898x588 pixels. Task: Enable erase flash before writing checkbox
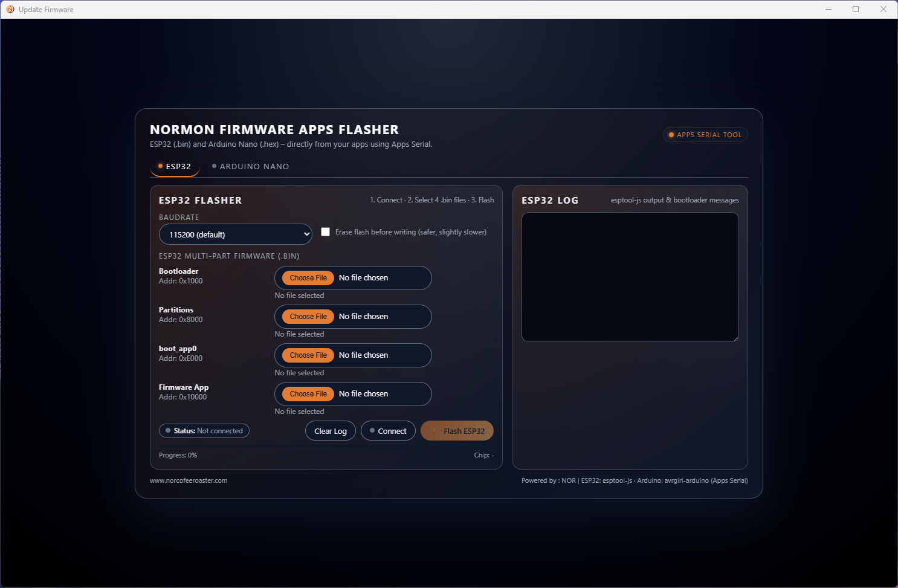tap(326, 232)
